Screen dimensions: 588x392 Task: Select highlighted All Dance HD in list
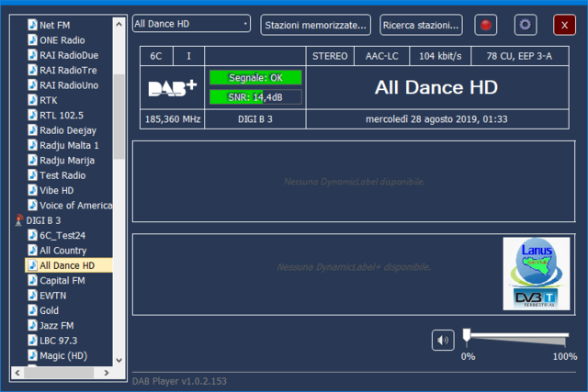(69, 265)
